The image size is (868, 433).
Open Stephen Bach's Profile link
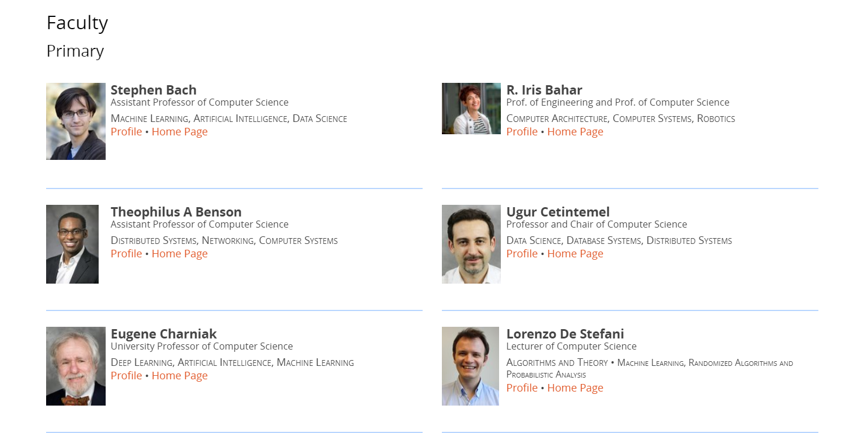tap(126, 132)
